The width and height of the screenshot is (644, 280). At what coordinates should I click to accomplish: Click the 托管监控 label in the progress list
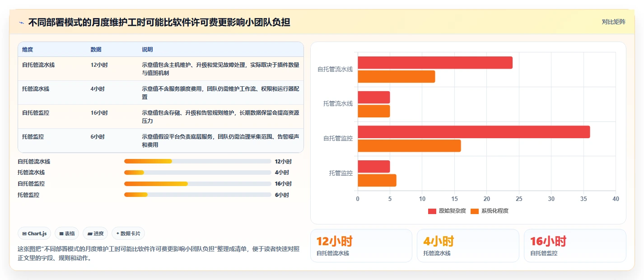(28, 195)
